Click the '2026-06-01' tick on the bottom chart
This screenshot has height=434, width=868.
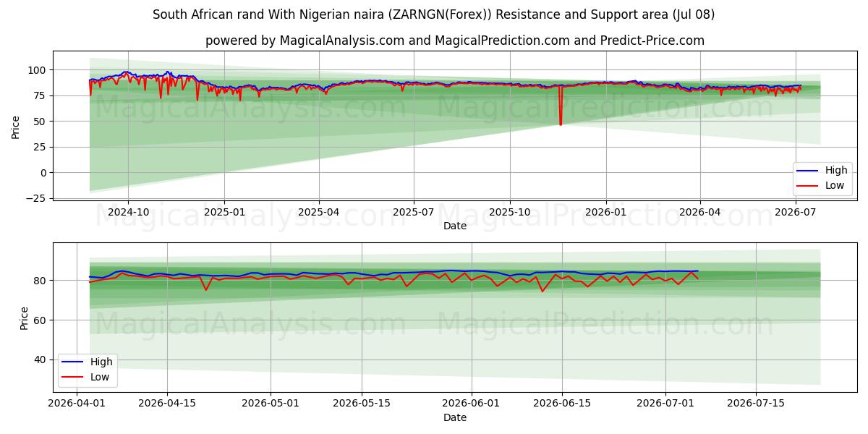472,403
